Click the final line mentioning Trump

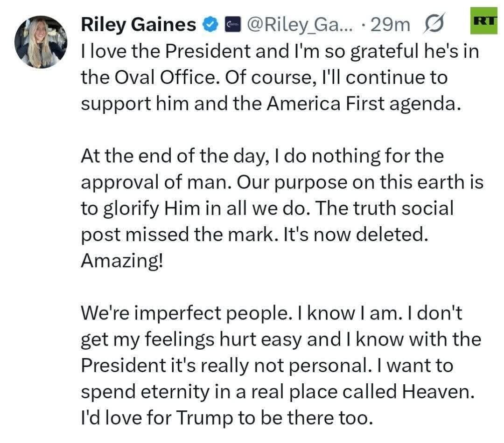click(x=227, y=418)
